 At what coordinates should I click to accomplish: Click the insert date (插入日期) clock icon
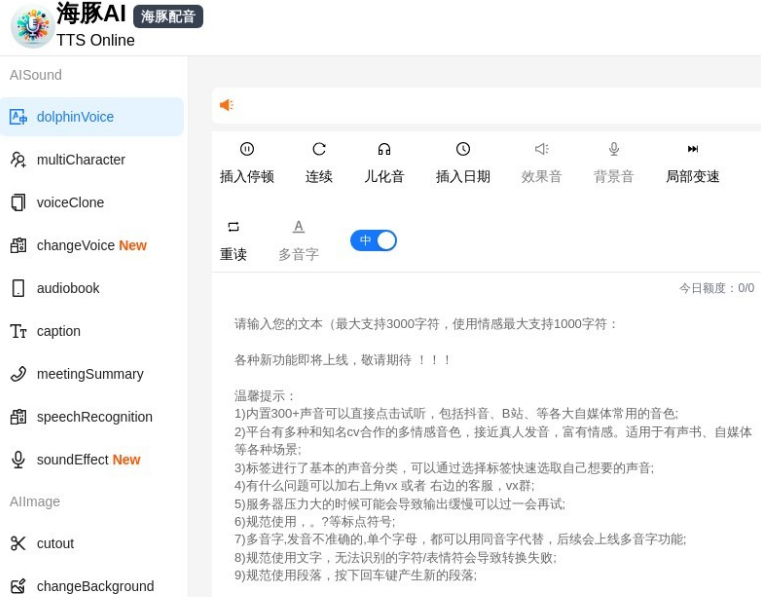[463, 149]
